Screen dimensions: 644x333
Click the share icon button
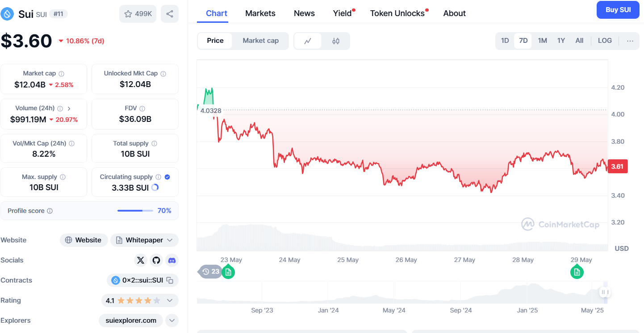pyautogui.click(x=170, y=14)
